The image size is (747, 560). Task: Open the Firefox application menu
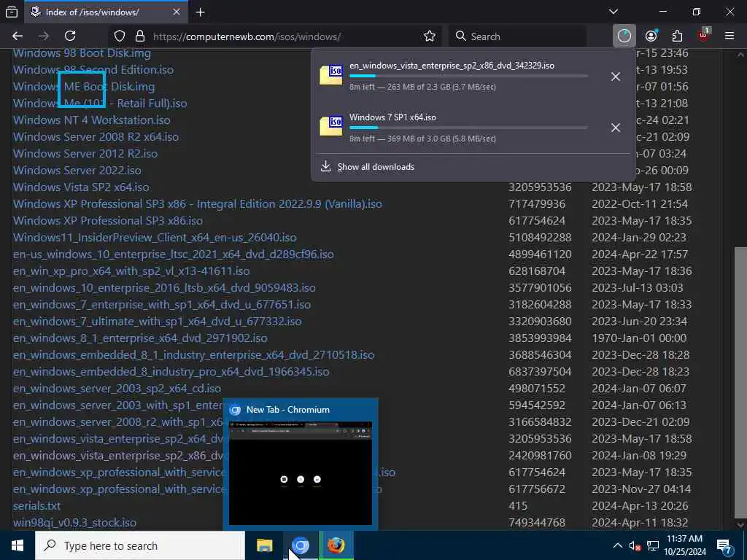click(x=729, y=36)
